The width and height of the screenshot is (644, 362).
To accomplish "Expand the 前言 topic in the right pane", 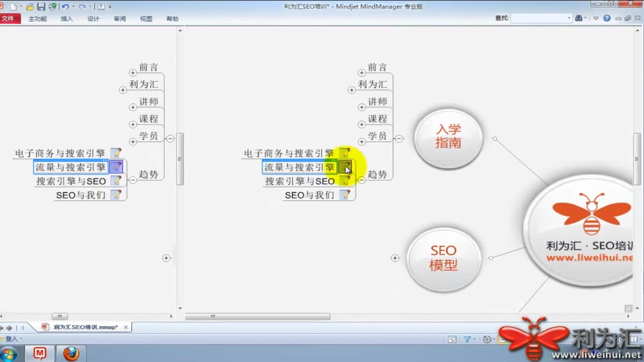I will 361,73.
